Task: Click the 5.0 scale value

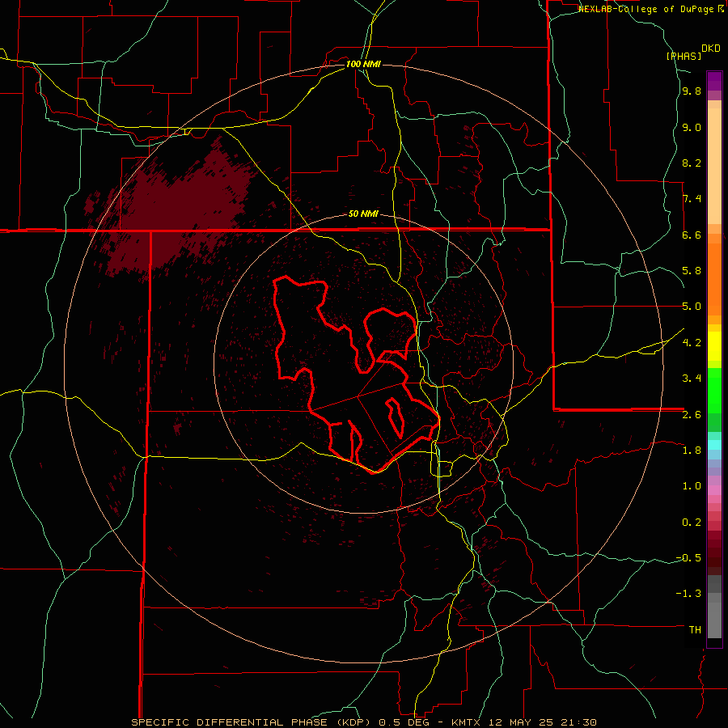Action: [x=692, y=307]
